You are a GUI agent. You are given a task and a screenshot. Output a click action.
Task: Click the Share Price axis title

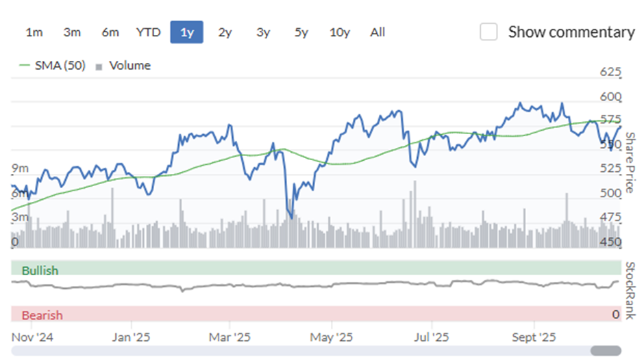click(630, 163)
